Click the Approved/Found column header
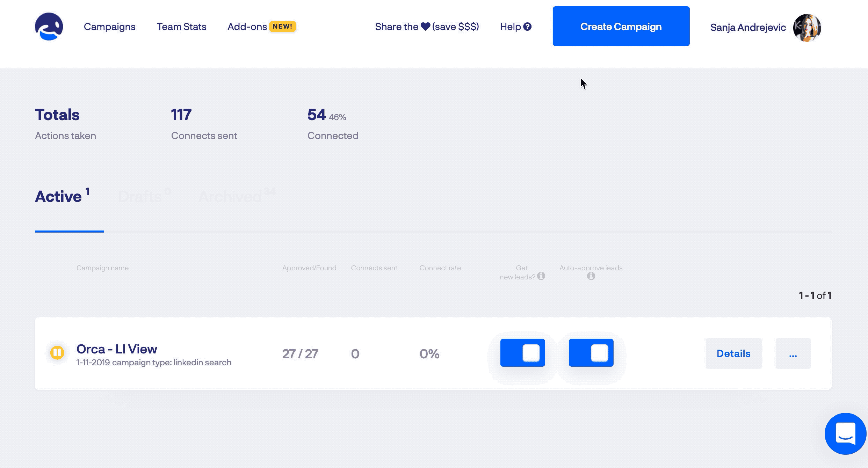 309,268
